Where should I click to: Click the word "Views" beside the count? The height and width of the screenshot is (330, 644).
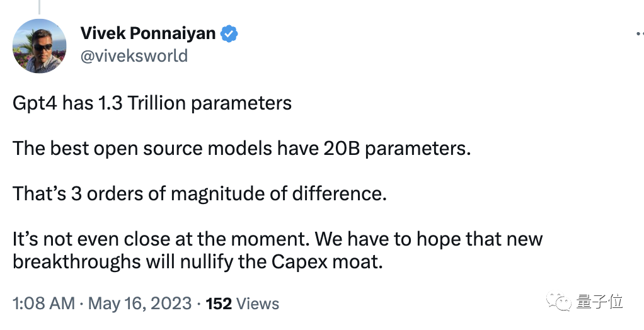(x=258, y=304)
